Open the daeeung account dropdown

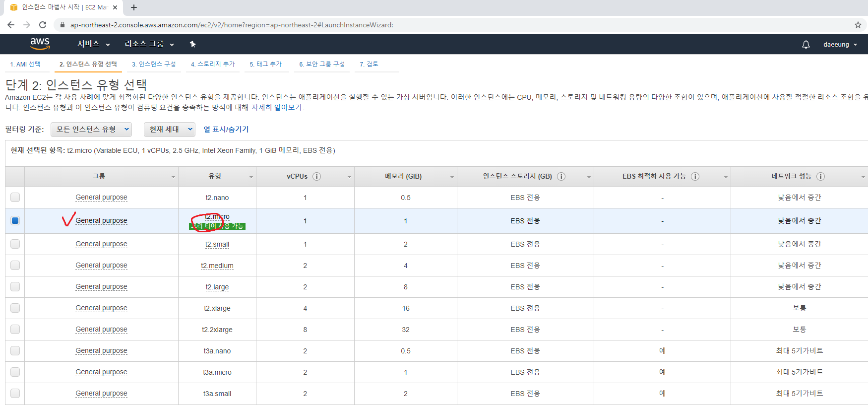pos(840,44)
